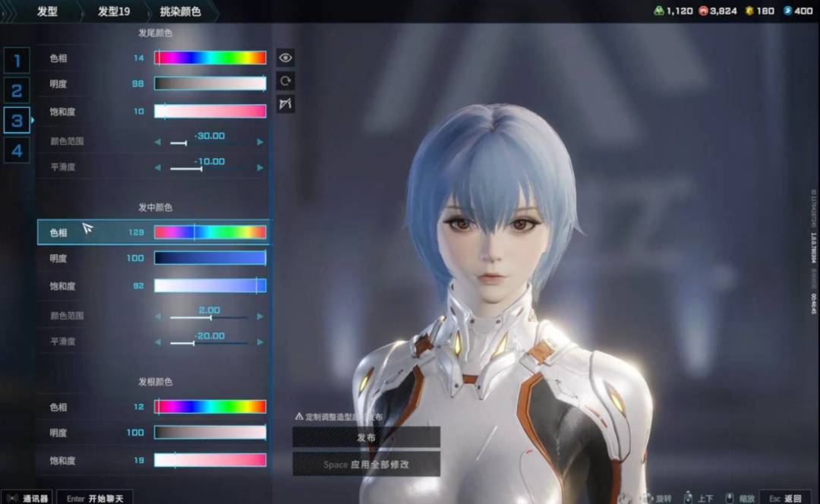Click Enter 开始聊天 chat button

click(x=95, y=498)
